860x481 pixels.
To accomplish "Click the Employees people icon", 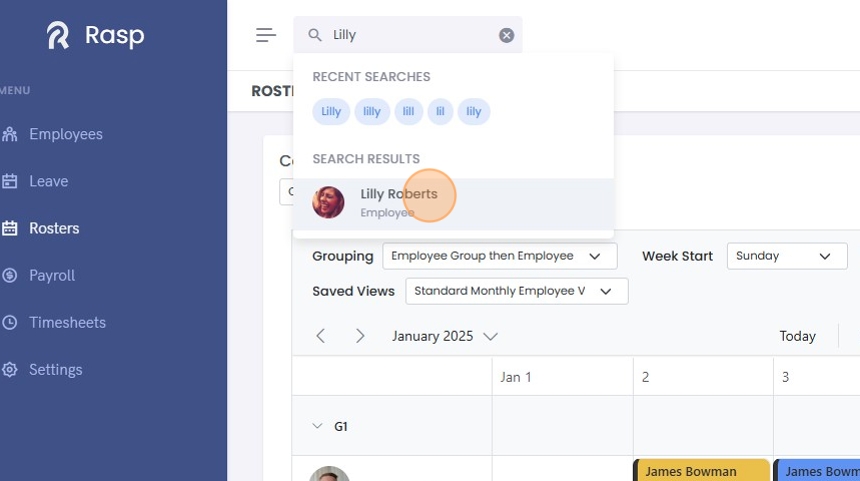I will coord(9,134).
